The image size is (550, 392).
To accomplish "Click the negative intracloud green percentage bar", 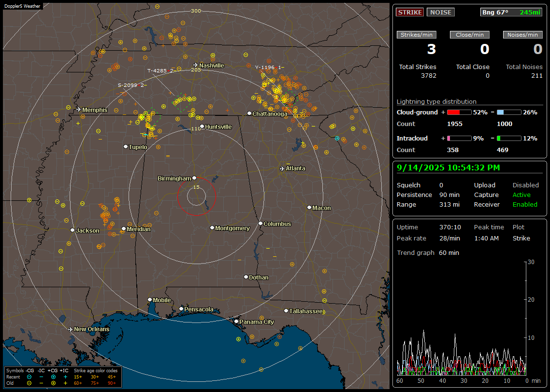I will point(509,139).
